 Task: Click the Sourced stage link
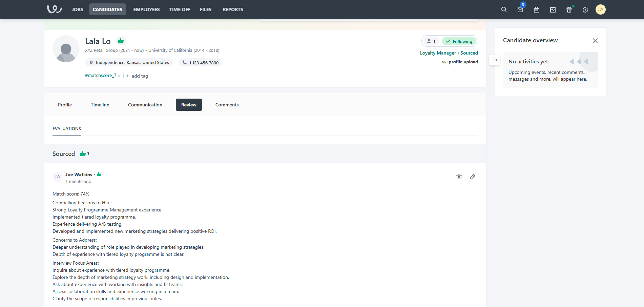tap(469, 53)
